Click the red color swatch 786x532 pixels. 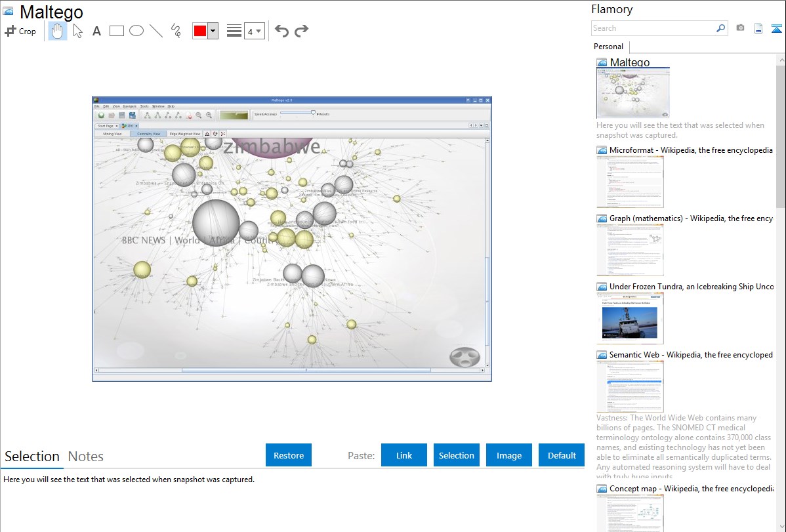coord(200,31)
